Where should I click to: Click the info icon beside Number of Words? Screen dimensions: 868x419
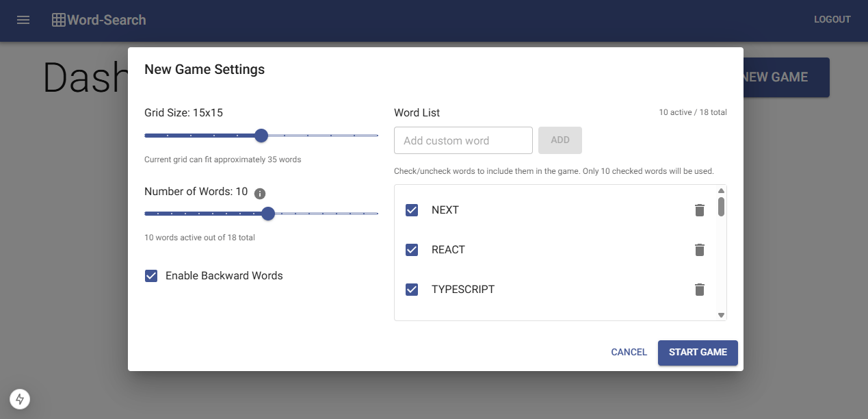pyautogui.click(x=260, y=194)
